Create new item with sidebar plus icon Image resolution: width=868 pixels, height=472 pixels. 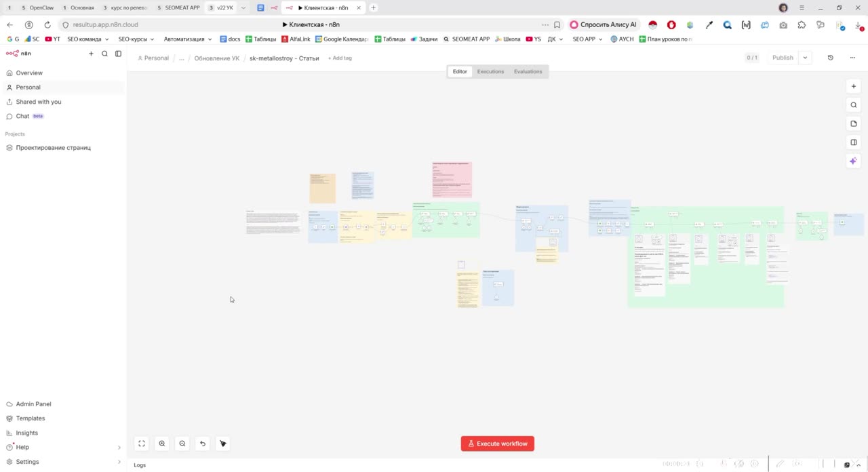tap(91, 54)
